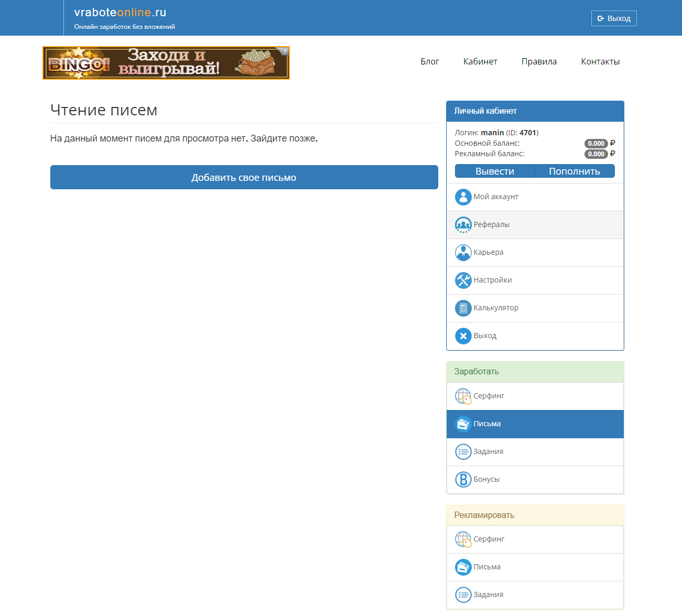Open Правила from the top navigation
This screenshot has width=682, height=616.
tap(539, 61)
